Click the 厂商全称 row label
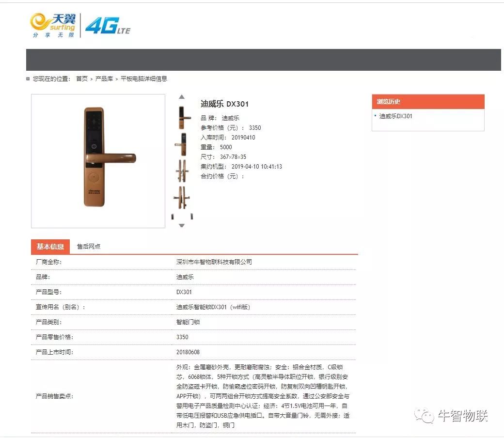Viewport: 504px width, 438px height. point(48,262)
